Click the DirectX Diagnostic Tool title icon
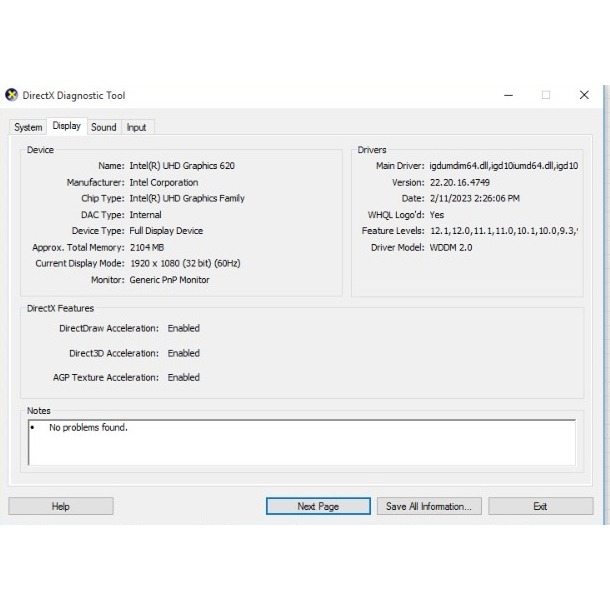610x610 pixels. point(11,95)
